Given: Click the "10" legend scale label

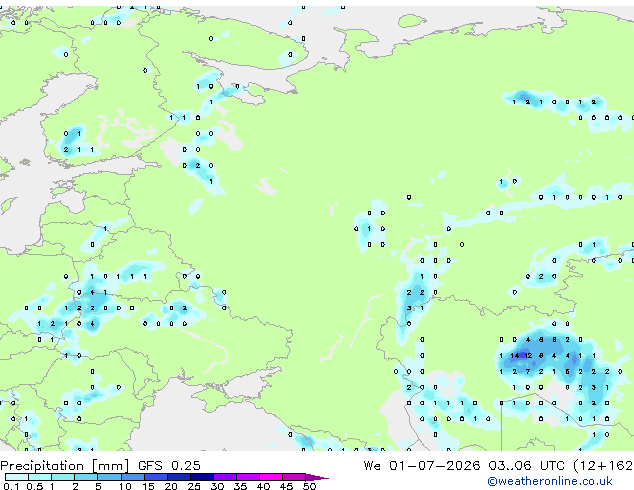Looking at the screenshot, I should [125, 486].
